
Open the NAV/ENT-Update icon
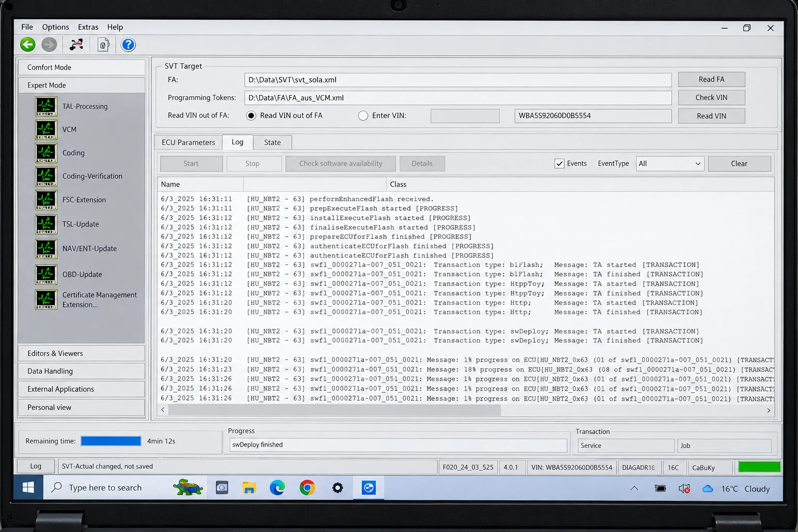tap(46, 248)
